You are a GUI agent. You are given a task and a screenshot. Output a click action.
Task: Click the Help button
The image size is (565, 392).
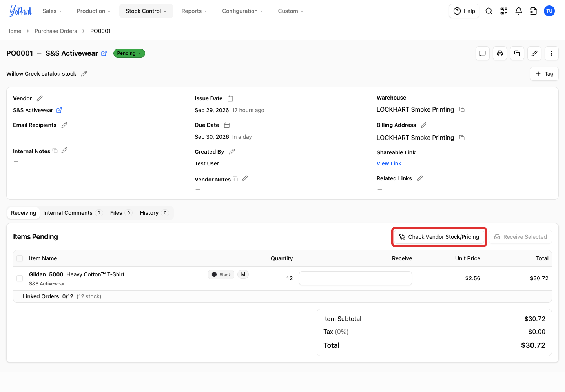coord(464,11)
